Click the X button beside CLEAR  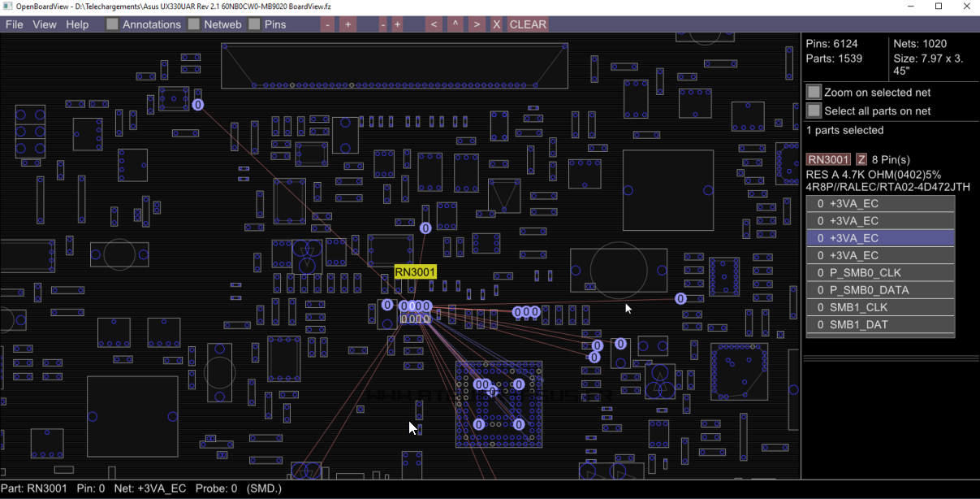496,24
